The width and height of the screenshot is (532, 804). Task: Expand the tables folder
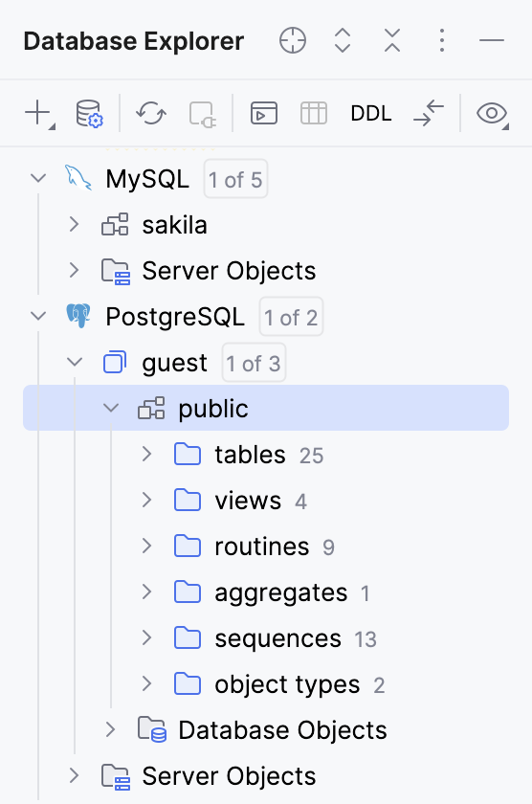(147, 455)
